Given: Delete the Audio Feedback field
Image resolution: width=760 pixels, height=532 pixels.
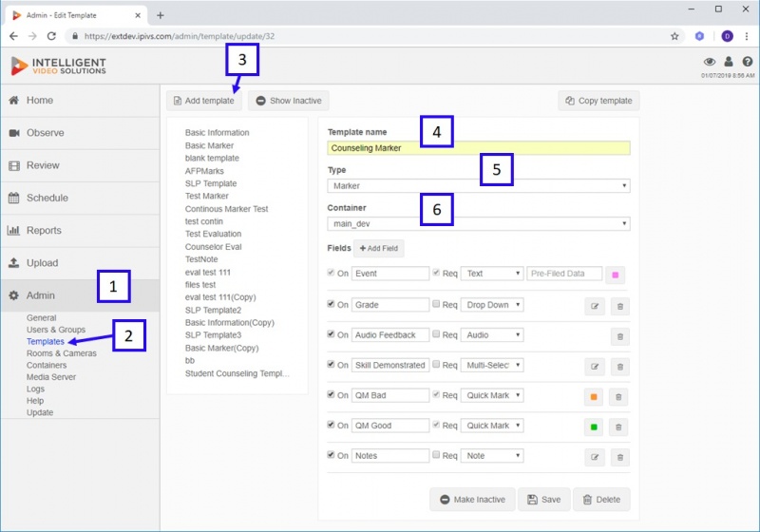Looking at the screenshot, I should [620, 336].
